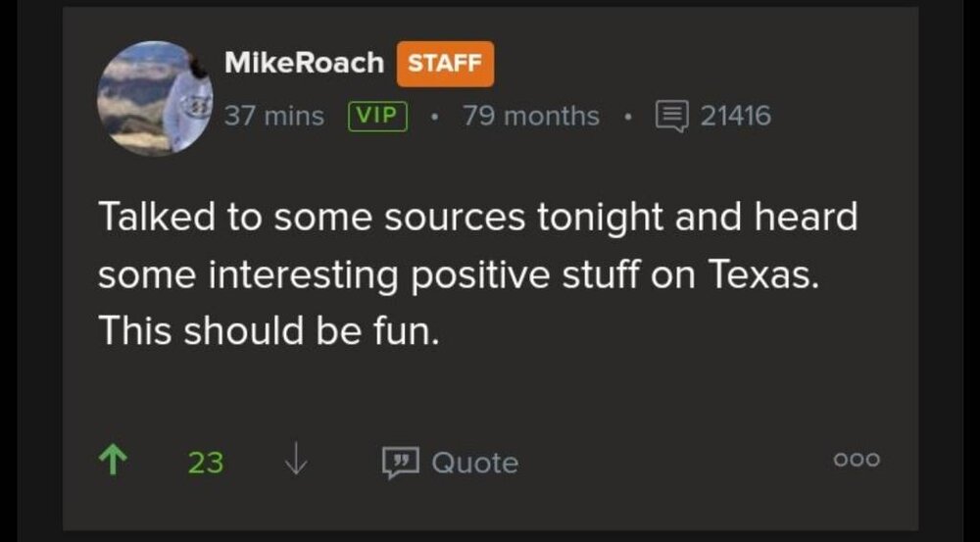Click the green VIP badge

(378, 116)
